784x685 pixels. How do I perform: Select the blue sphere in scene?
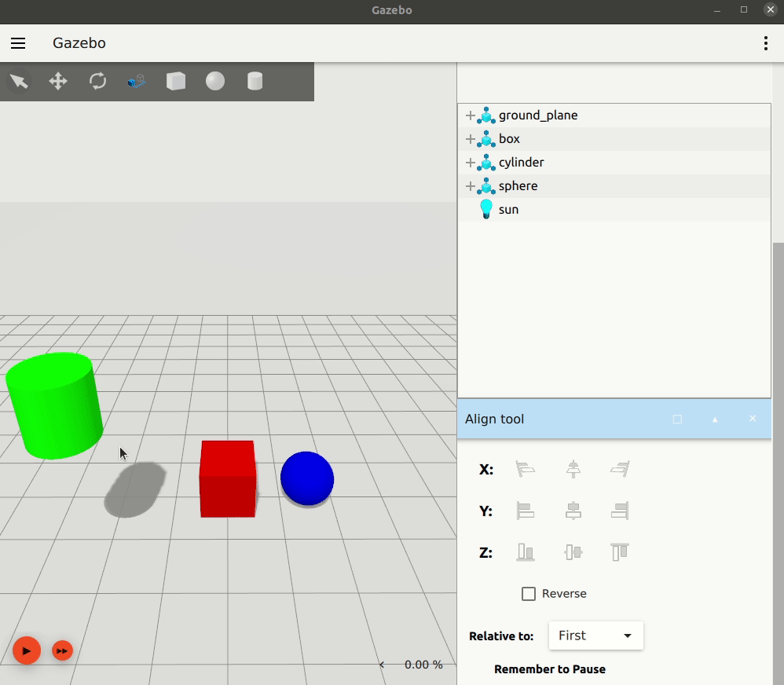307,478
